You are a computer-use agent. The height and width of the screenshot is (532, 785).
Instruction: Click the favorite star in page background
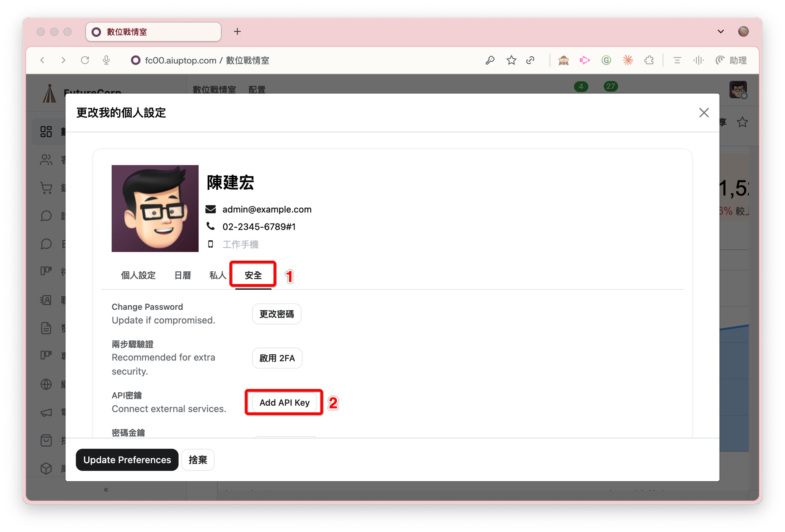tap(742, 122)
